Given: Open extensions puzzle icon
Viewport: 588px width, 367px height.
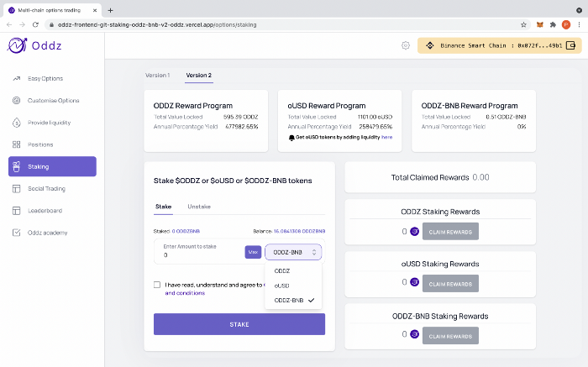Looking at the screenshot, I should pyautogui.click(x=553, y=24).
